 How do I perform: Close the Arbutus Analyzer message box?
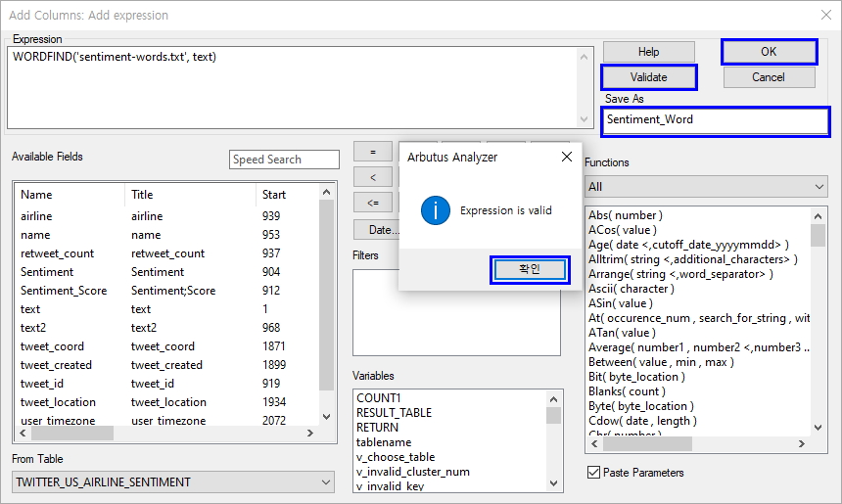click(567, 157)
